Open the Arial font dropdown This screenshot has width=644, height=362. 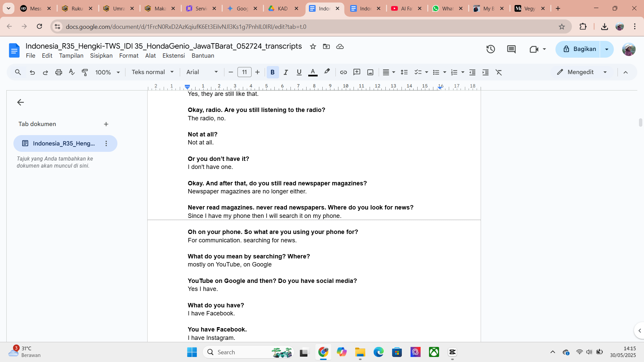[x=202, y=72]
